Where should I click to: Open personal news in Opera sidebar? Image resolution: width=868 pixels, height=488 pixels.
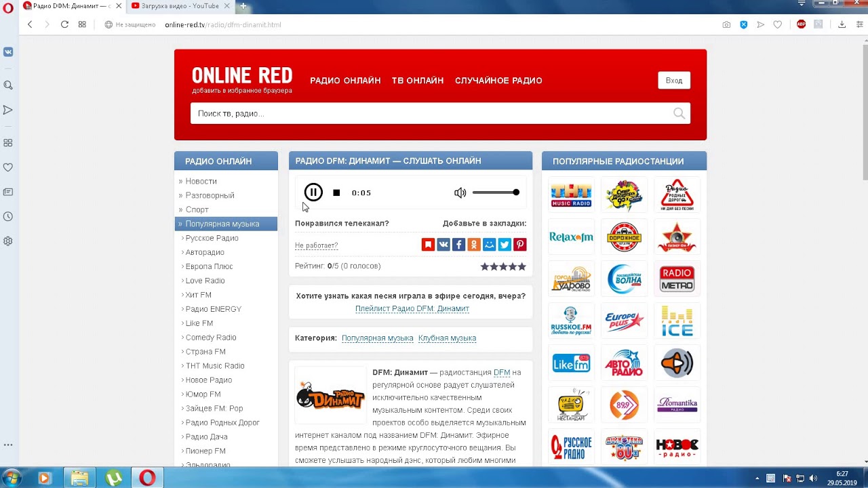pyautogui.click(x=8, y=192)
